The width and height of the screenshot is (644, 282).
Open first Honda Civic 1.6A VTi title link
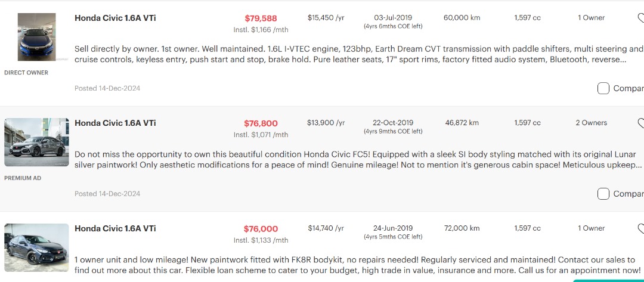[115, 18]
